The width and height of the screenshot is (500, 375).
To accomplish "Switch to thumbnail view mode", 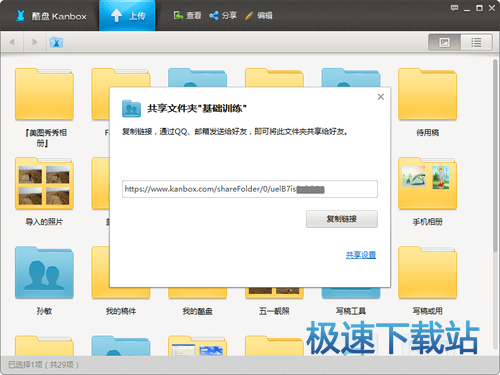I will (444, 42).
